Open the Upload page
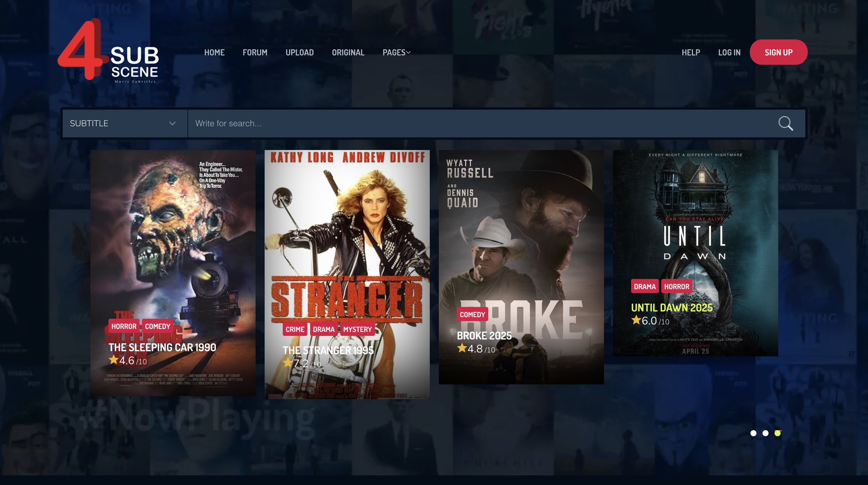This screenshot has width=868, height=485. [x=300, y=52]
